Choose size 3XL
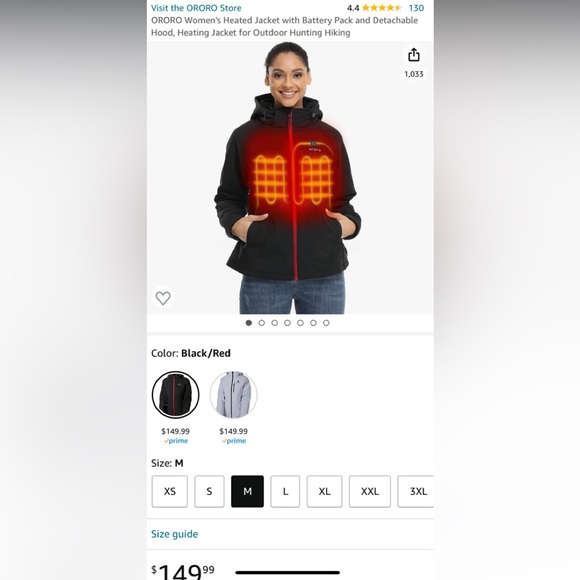Screen dimensions: 580x580 (x=416, y=491)
